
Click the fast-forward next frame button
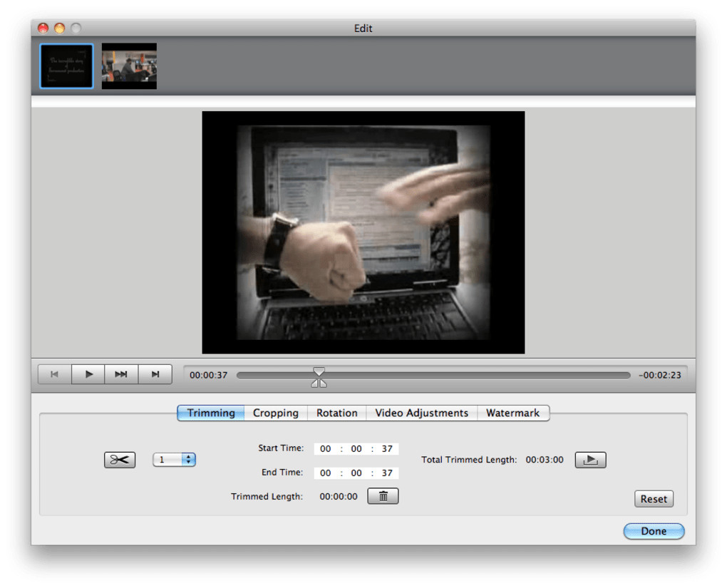[121, 374]
